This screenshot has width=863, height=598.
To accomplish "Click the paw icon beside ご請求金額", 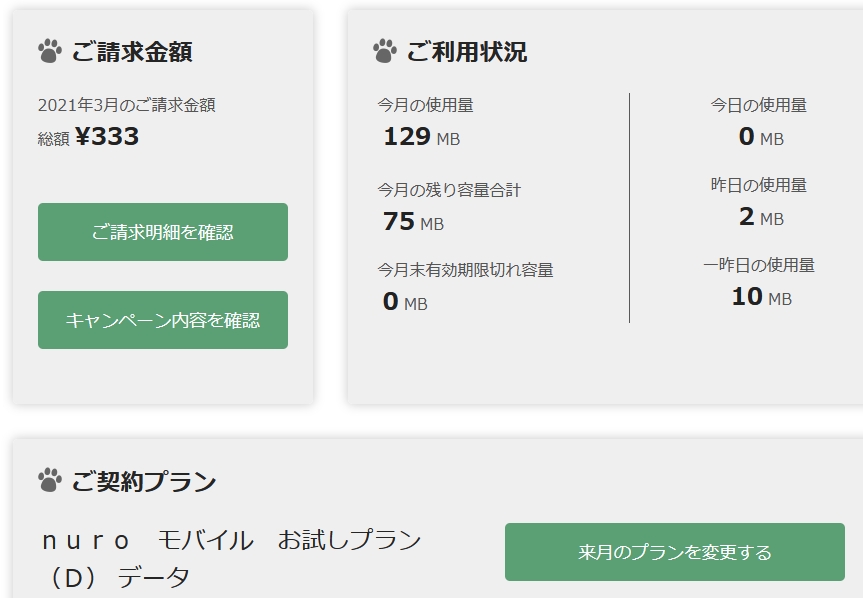I will pos(49,51).
